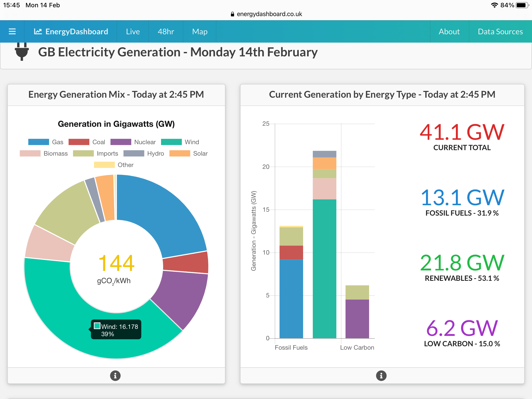Tap the padlock icon in address bar

pos(232,14)
